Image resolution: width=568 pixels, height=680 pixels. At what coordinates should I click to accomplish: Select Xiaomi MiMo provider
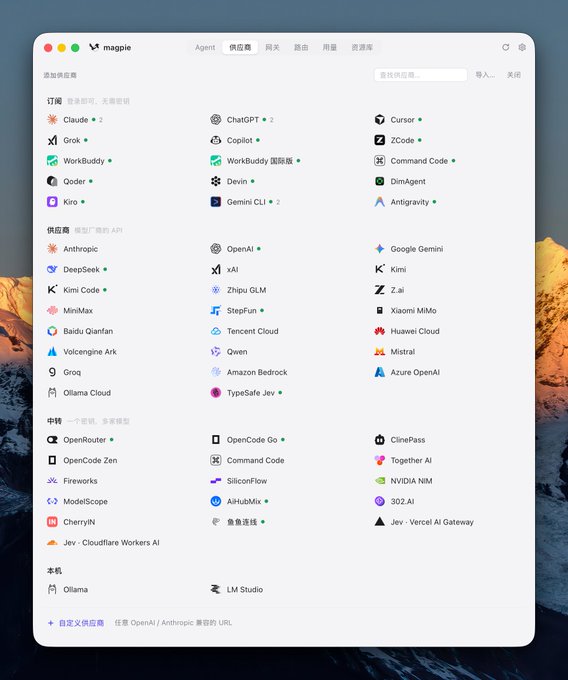coord(405,311)
